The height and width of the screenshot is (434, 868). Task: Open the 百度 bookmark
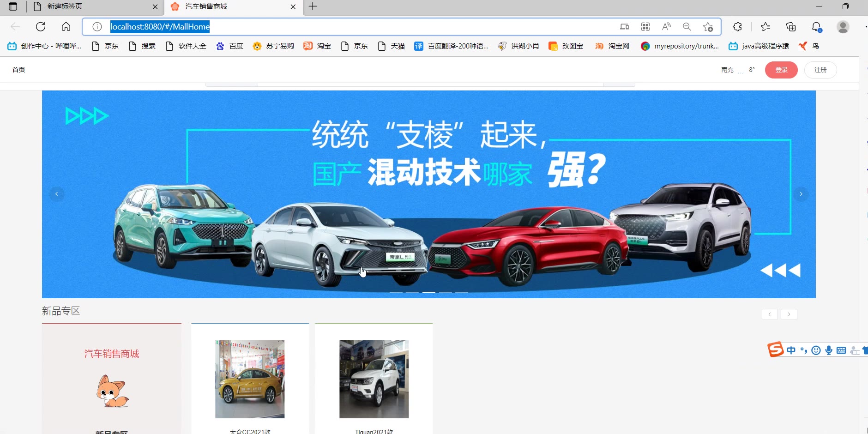pos(229,46)
